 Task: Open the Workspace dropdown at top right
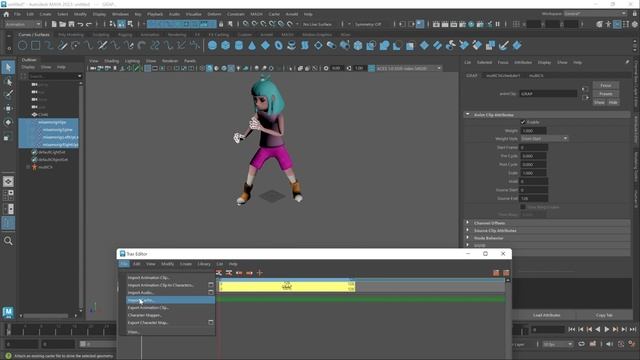(x=595, y=14)
